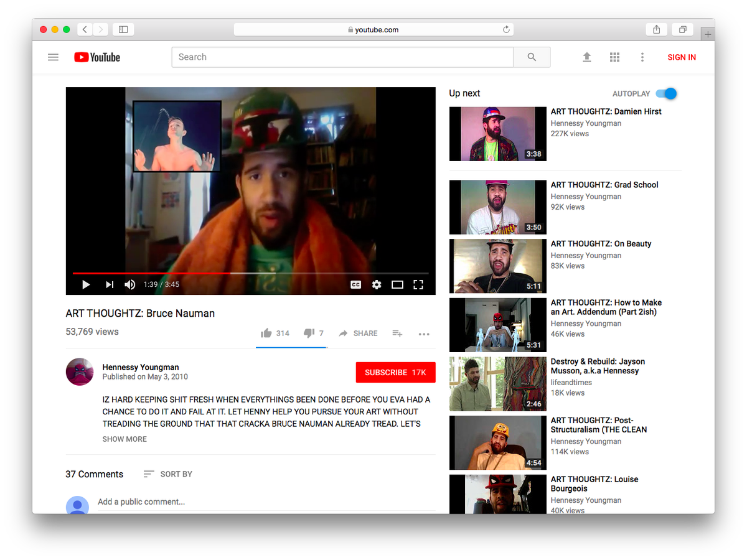Open the Grad School video thumbnail
The image size is (747, 560).
[498, 207]
